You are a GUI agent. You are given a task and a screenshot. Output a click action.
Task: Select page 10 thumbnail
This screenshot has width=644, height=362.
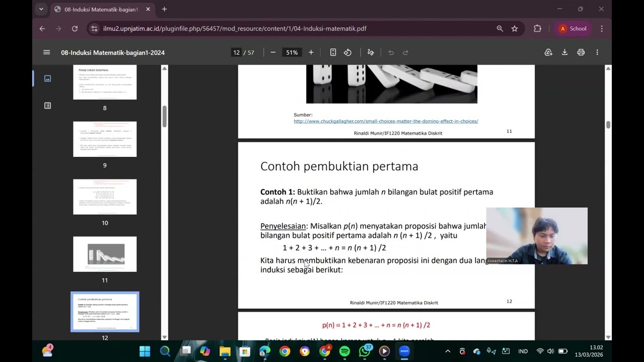pos(105,197)
